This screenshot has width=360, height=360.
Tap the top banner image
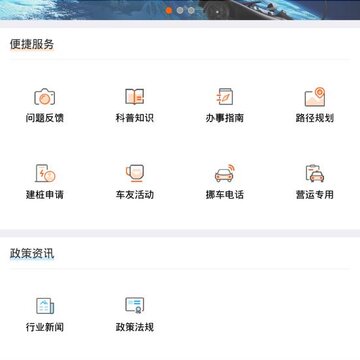pos(180,10)
